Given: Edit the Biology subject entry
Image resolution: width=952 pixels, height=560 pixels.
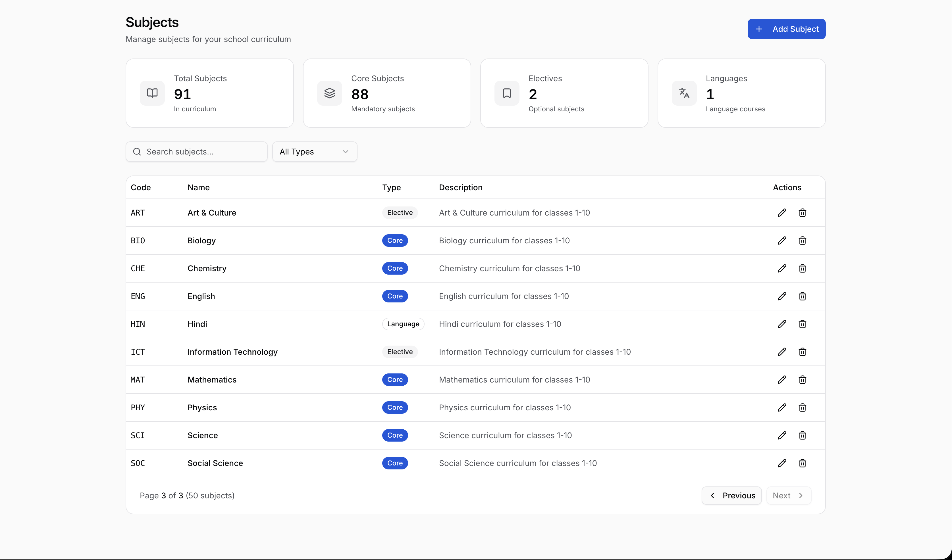Looking at the screenshot, I should coord(782,241).
